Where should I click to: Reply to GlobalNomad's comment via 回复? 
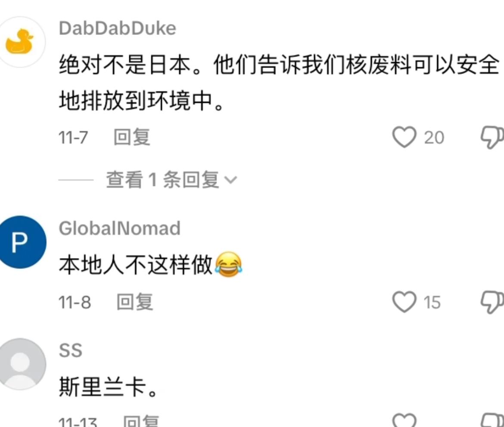tap(135, 302)
